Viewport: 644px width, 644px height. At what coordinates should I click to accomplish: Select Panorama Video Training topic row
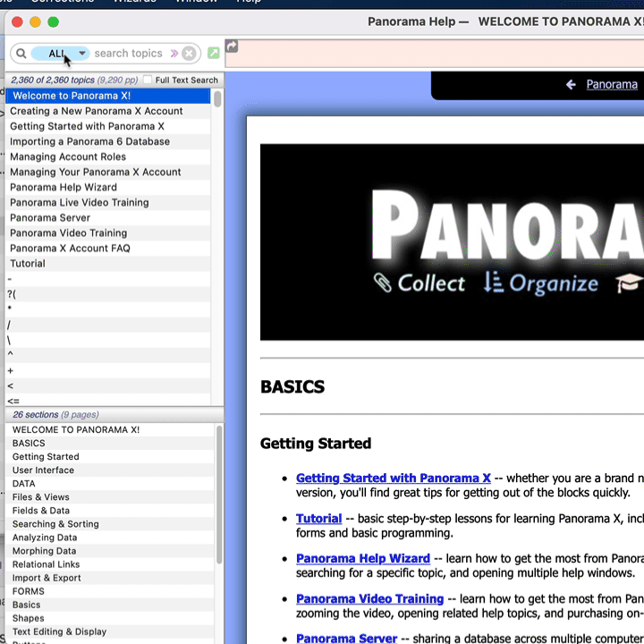tap(107, 233)
